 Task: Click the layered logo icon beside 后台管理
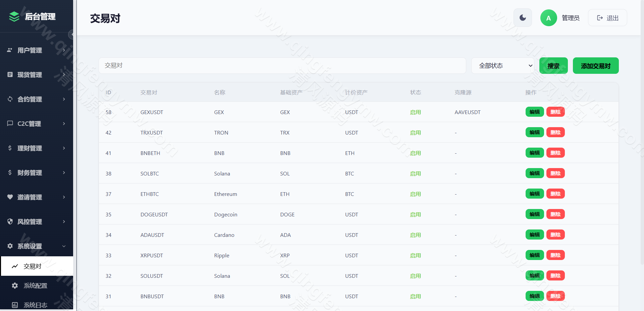click(x=14, y=16)
